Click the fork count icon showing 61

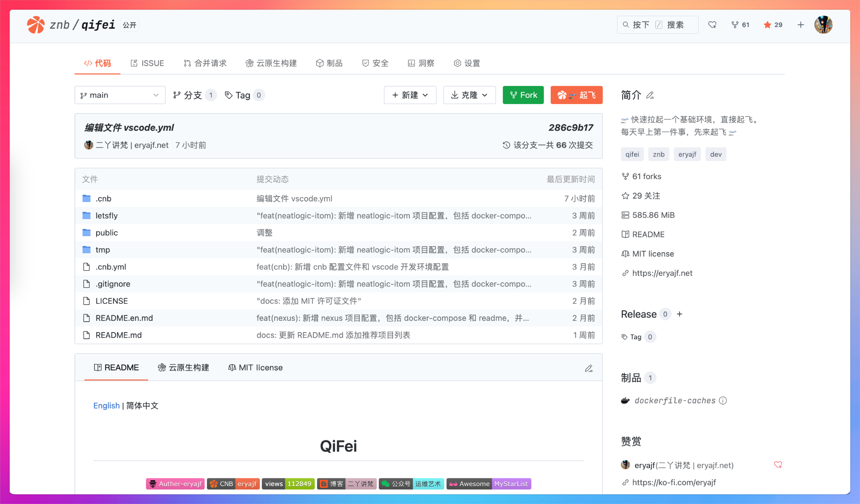735,25
